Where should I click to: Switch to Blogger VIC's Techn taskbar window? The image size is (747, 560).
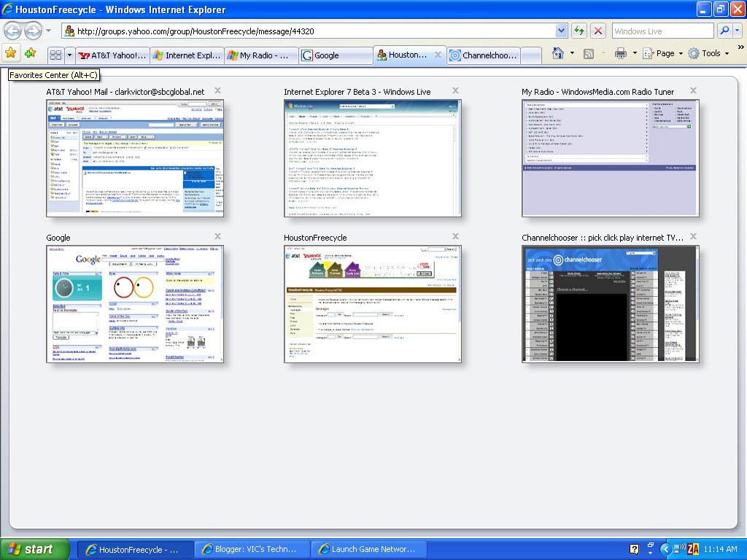click(x=252, y=550)
